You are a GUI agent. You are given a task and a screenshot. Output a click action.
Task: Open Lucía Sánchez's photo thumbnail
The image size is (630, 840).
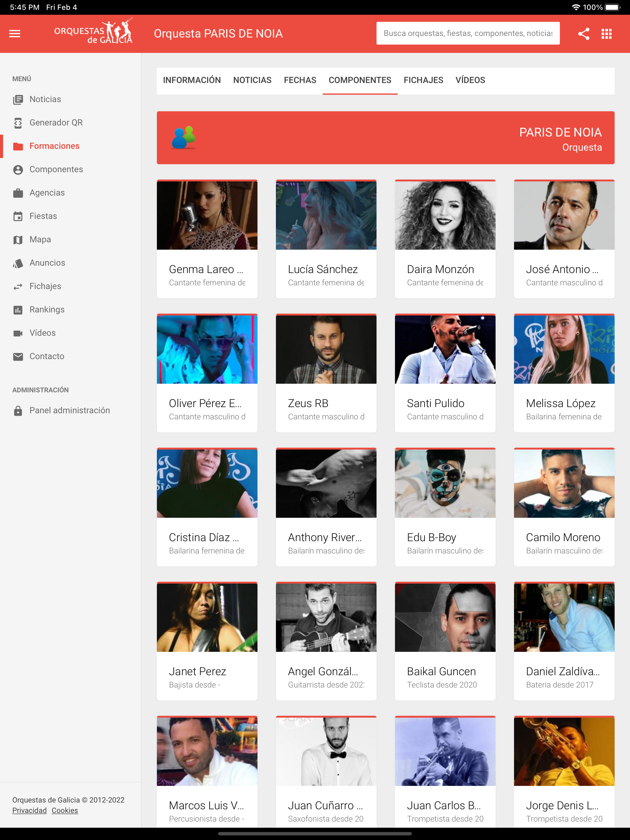tap(326, 215)
